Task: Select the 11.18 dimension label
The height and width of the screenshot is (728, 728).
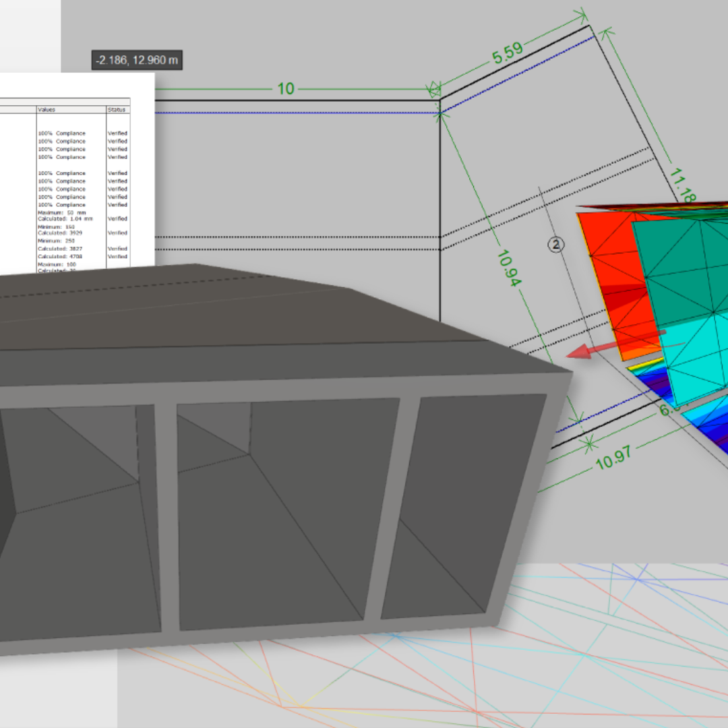Action: tap(682, 185)
